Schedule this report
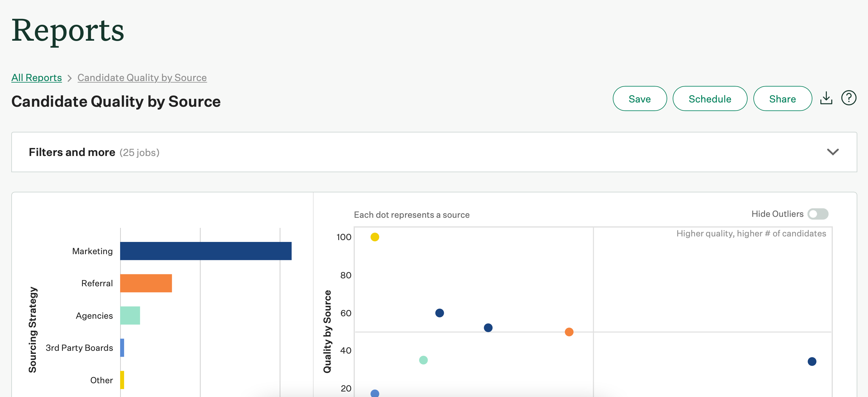868x397 pixels. point(710,98)
